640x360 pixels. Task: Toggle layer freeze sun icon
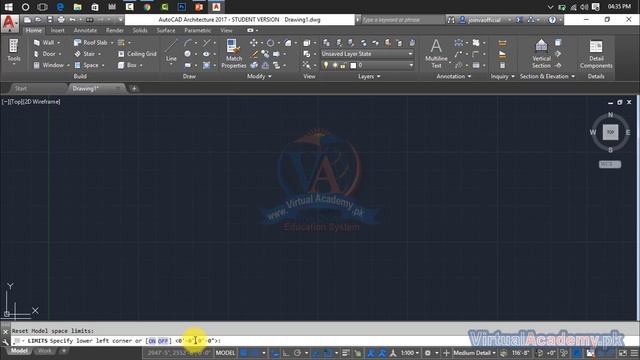click(334, 65)
